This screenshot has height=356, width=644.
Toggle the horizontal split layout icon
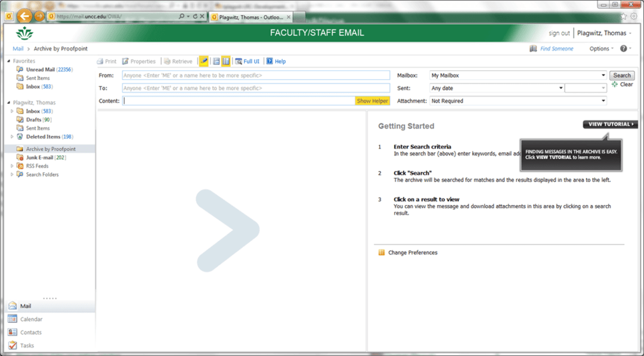tap(215, 61)
